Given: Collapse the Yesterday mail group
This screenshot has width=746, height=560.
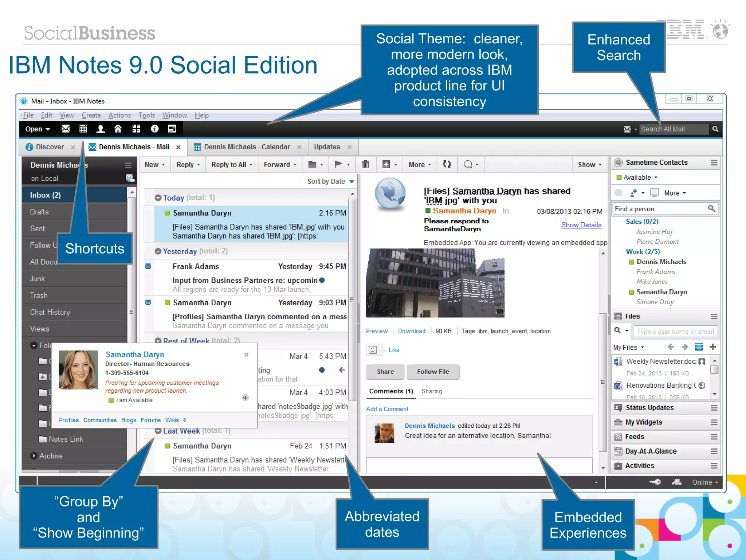Looking at the screenshot, I should [x=158, y=251].
